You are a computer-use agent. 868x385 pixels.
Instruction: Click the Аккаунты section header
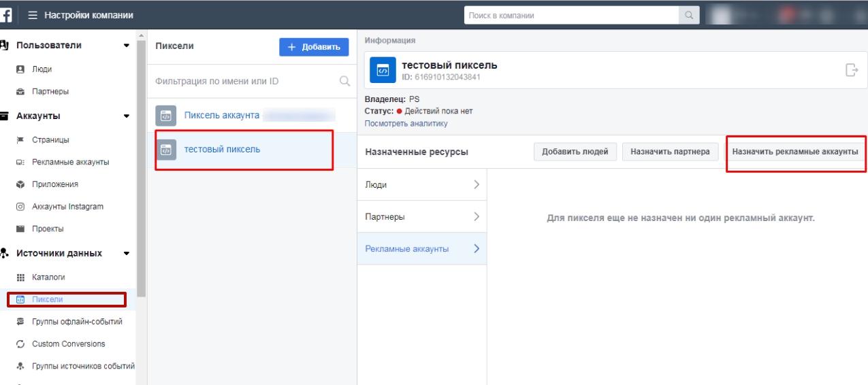point(38,116)
